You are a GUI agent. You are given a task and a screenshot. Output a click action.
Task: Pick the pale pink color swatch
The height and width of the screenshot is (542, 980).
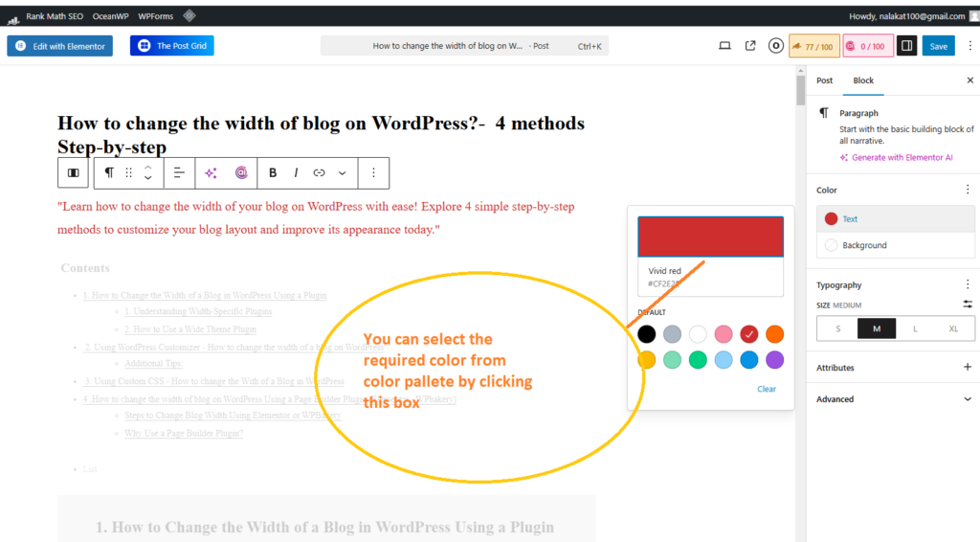pos(724,334)
